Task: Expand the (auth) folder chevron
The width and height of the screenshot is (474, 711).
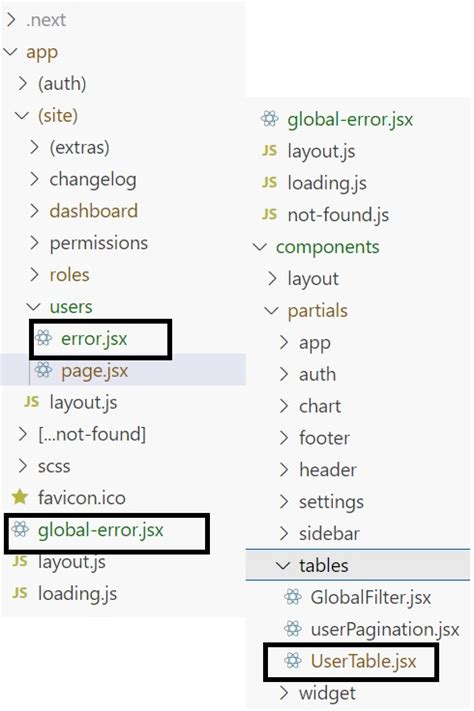Action: tap(23, 83)
